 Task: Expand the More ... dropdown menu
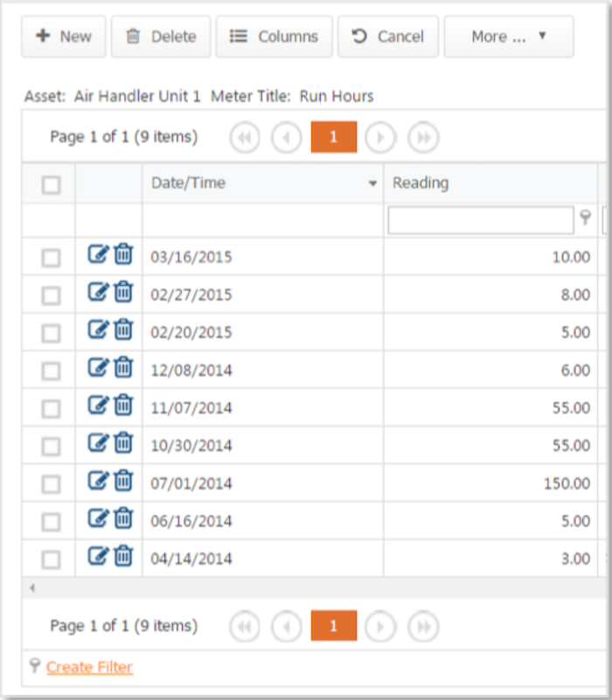509,37
